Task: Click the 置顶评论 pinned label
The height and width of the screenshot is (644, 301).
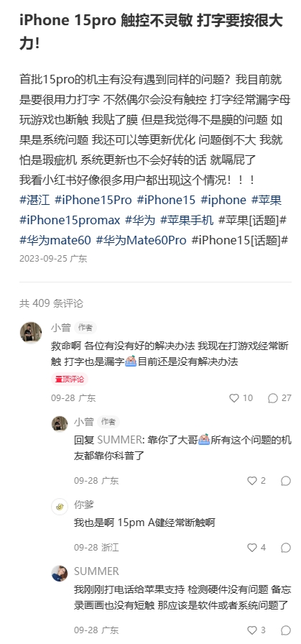Action: 70,379
